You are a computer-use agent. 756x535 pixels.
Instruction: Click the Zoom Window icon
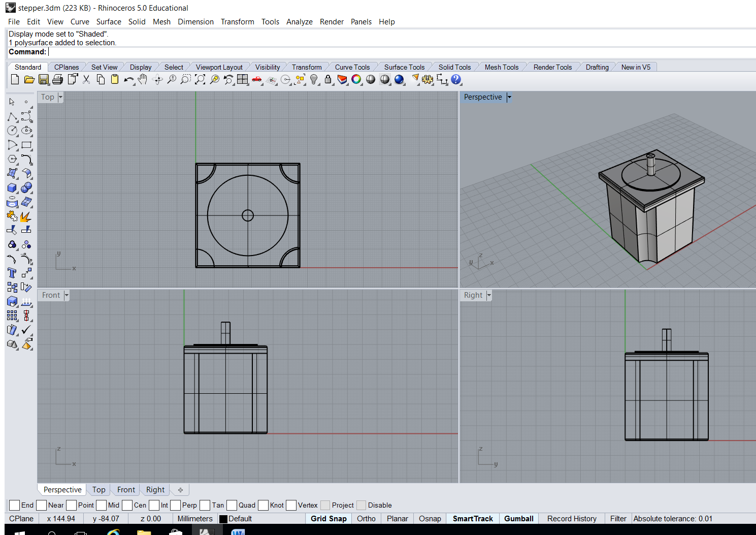tap(186, 79)
